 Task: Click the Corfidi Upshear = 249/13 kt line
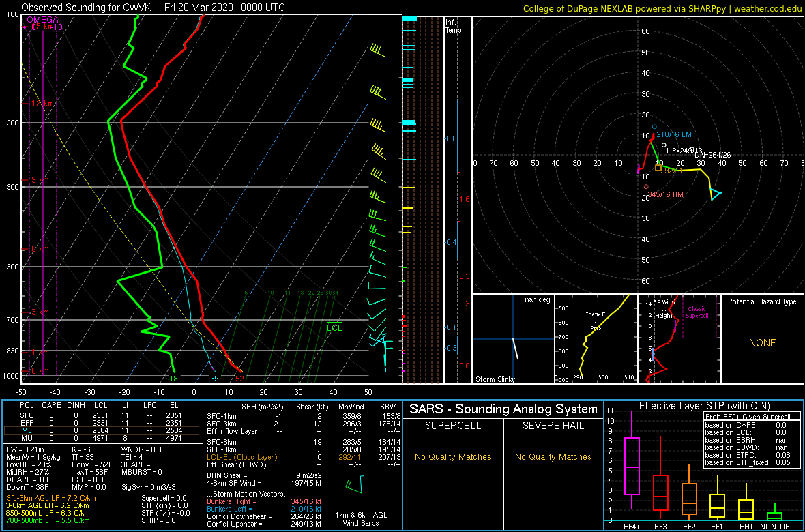[264, 524]
